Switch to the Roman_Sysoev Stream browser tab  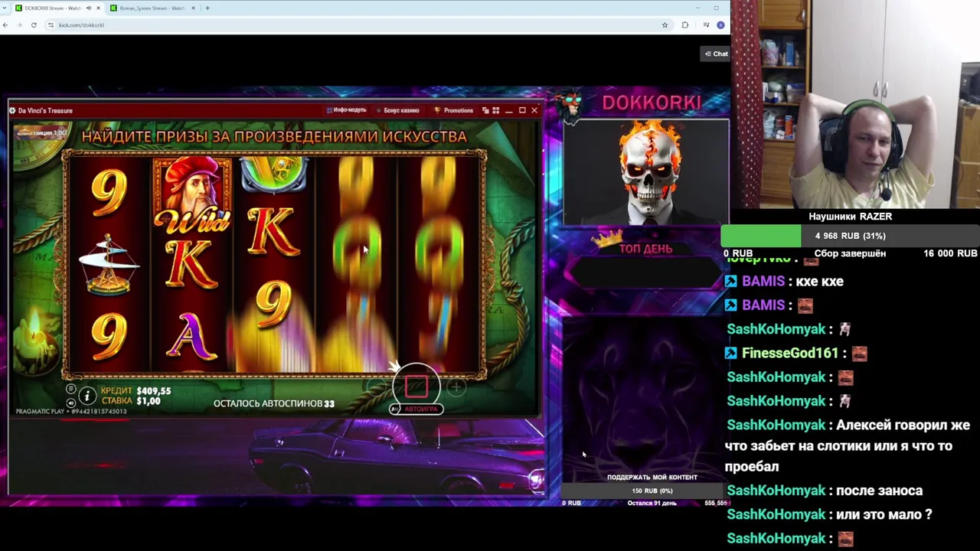(152, 8)
